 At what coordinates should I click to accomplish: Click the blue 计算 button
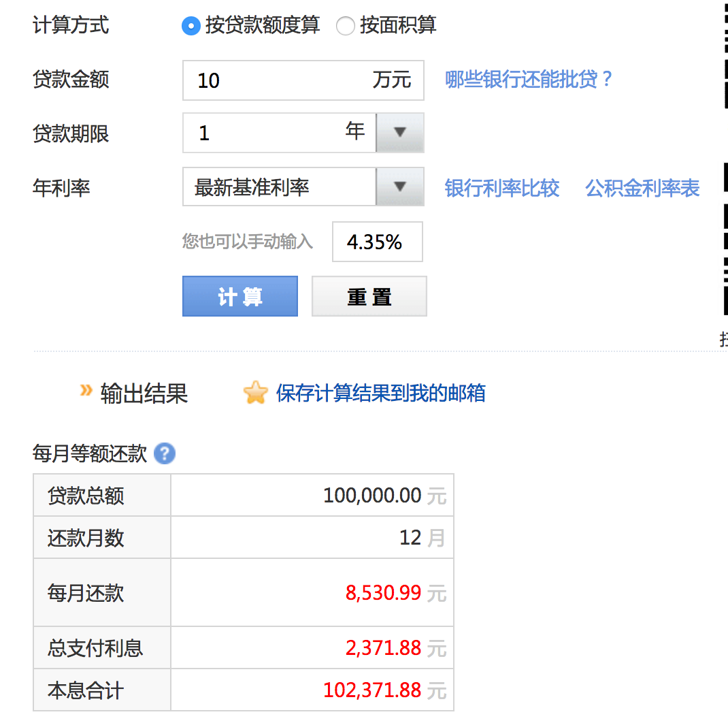point(239,296)
